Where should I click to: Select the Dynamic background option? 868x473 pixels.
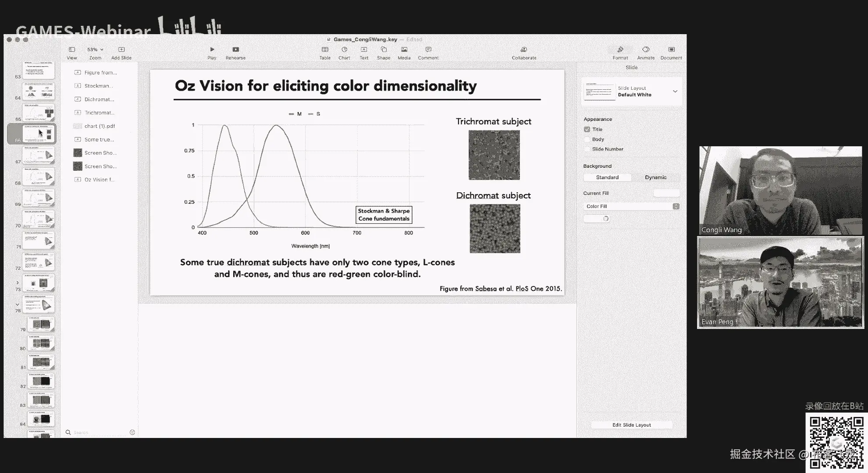pyautogui.click(x=655, y=177)
